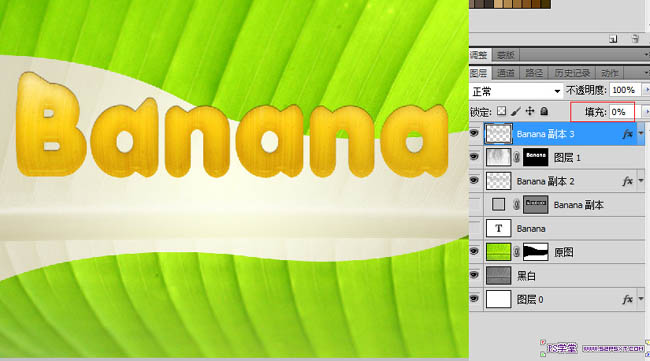Show the hidden Banana text layer
The height and width of the screenshot is (361, 650).
474,228
